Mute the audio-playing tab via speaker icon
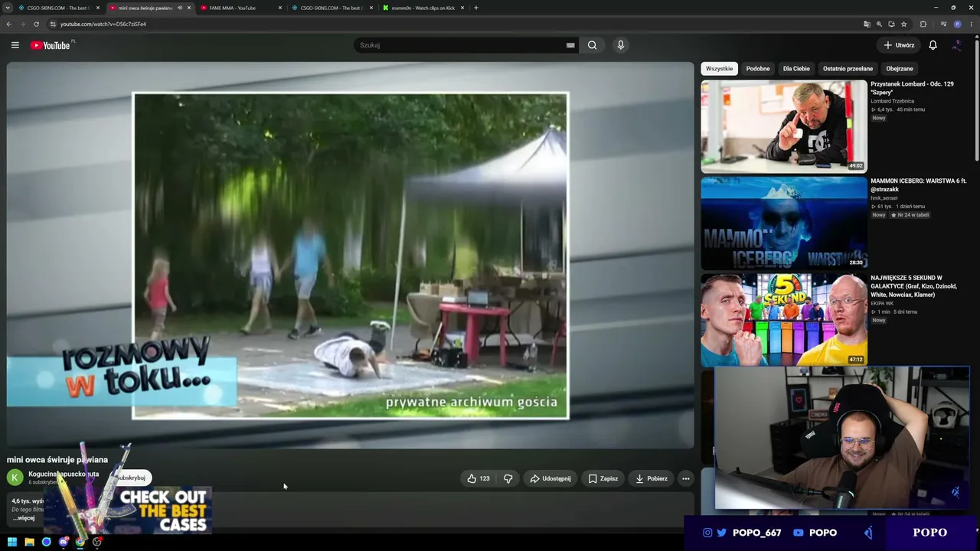Screen dimensions: 980x551 [x=180, y=8]
